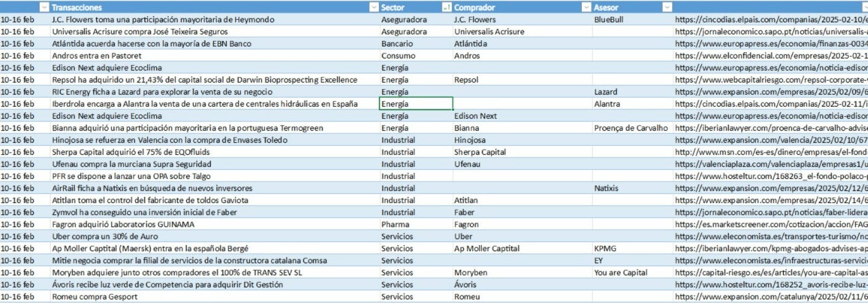Open the jornaleconomico link in Universalis Acrisure row

point(771,31)
